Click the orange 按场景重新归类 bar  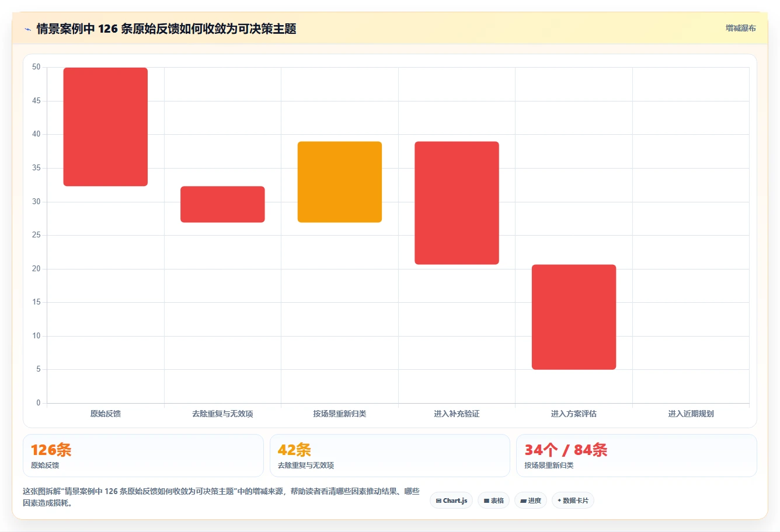[x=340, y=182]
